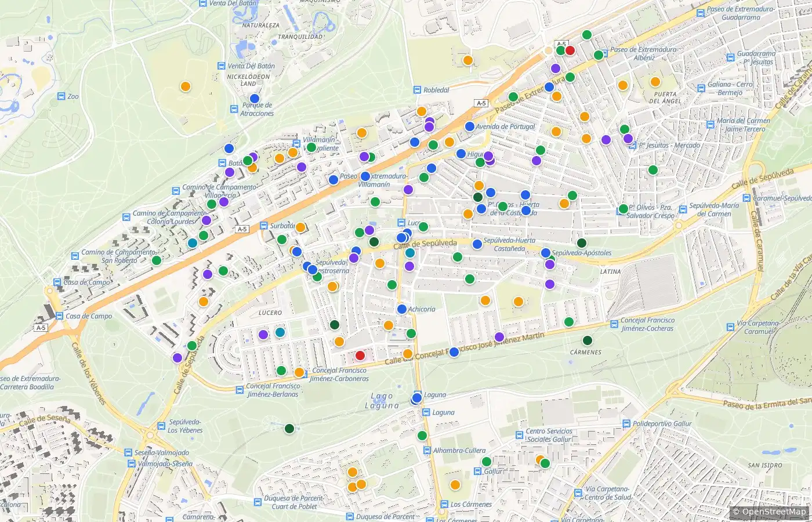
Task: Click the orange marker near Puerta del Ángel label
Action: (x=655, y=82)
